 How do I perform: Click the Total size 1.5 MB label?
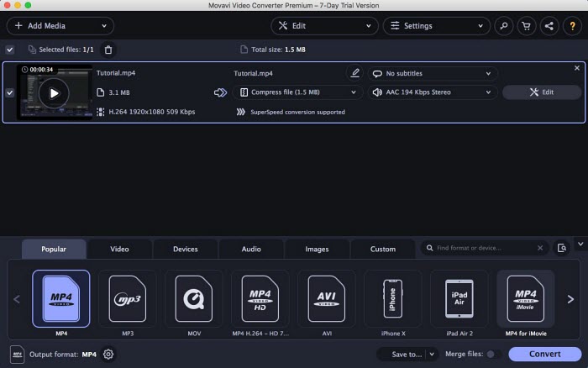[x=278, y=50]
